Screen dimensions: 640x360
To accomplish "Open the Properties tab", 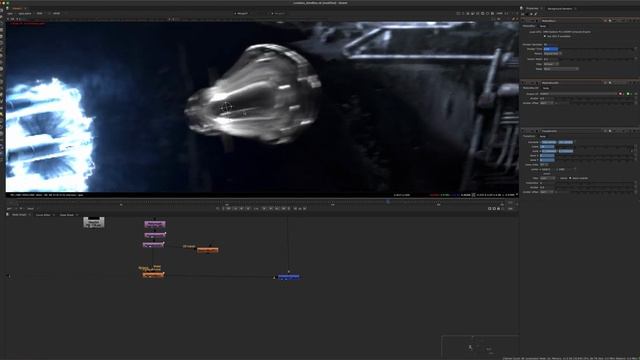I will point(532,8).
